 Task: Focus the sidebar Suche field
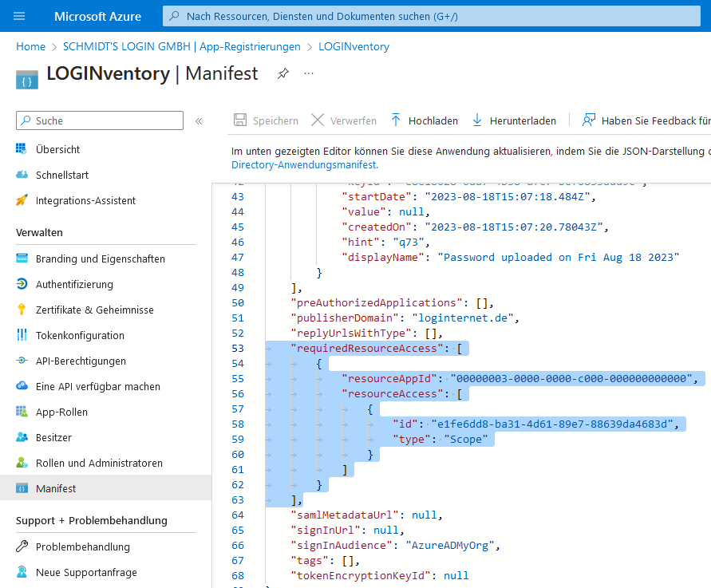100,120
